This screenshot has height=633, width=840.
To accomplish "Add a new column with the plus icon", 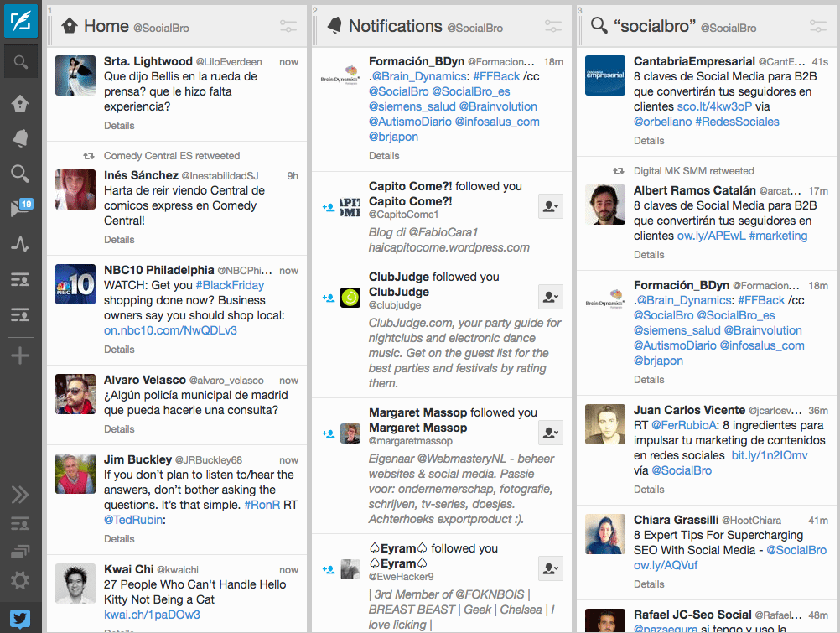I will (20, 355).
